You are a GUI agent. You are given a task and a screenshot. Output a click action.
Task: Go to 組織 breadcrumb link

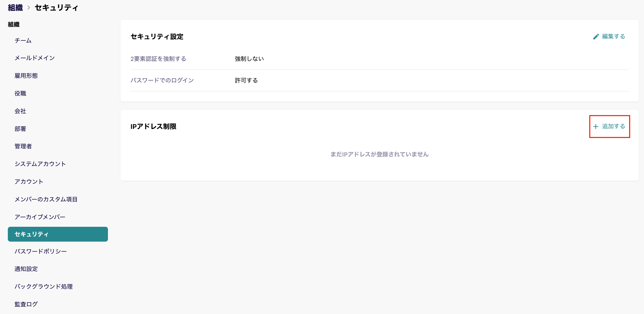pos(15,8)
